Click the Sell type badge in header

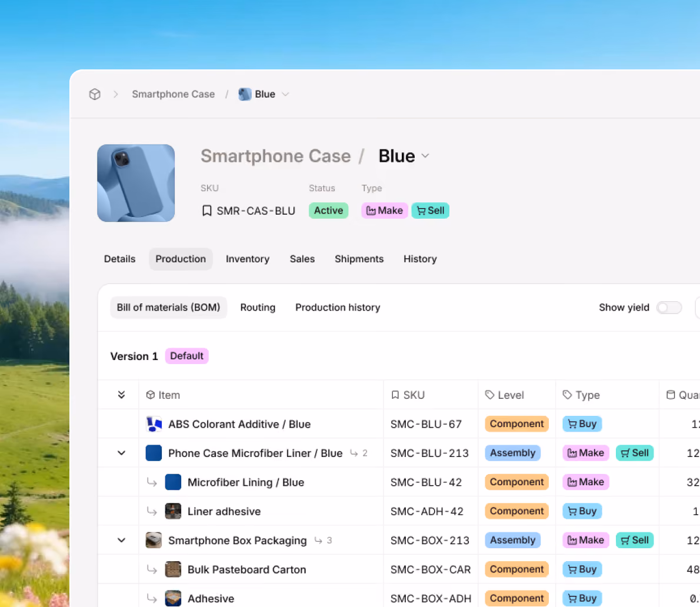pyautogui.click(x=431, y=211)
